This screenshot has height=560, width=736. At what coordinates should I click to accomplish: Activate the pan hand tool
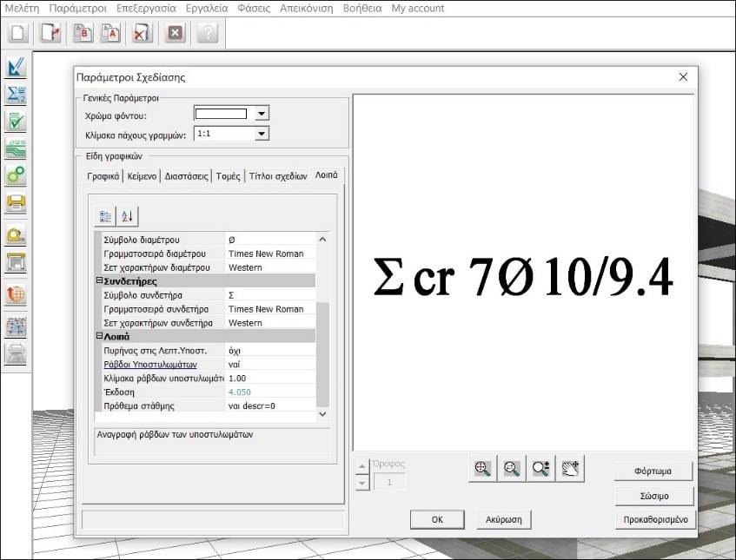coord(570,468)
